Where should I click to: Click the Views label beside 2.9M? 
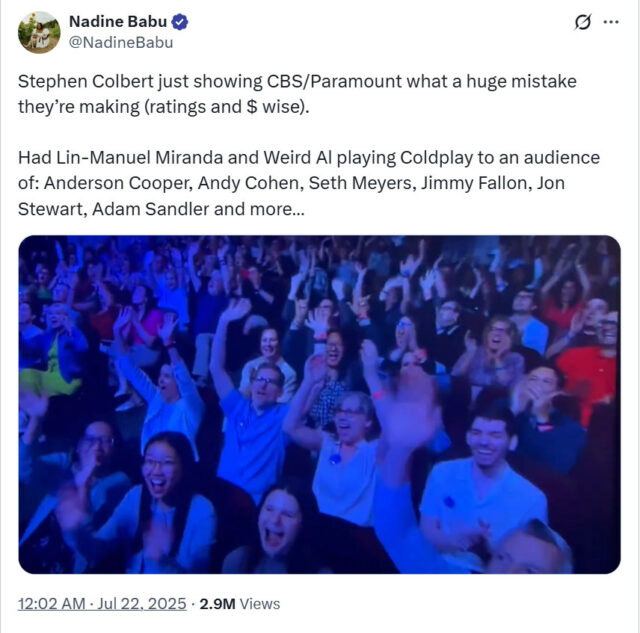[x=260, y=604]
